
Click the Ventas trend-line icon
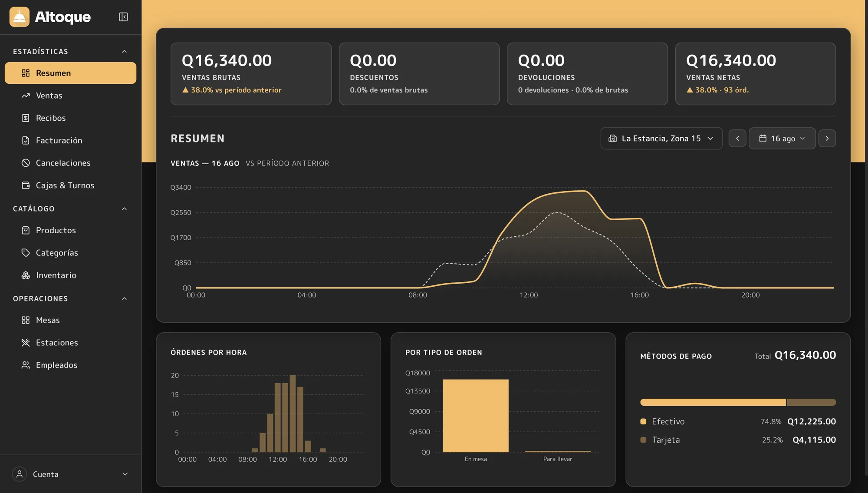tap(26, 96)
